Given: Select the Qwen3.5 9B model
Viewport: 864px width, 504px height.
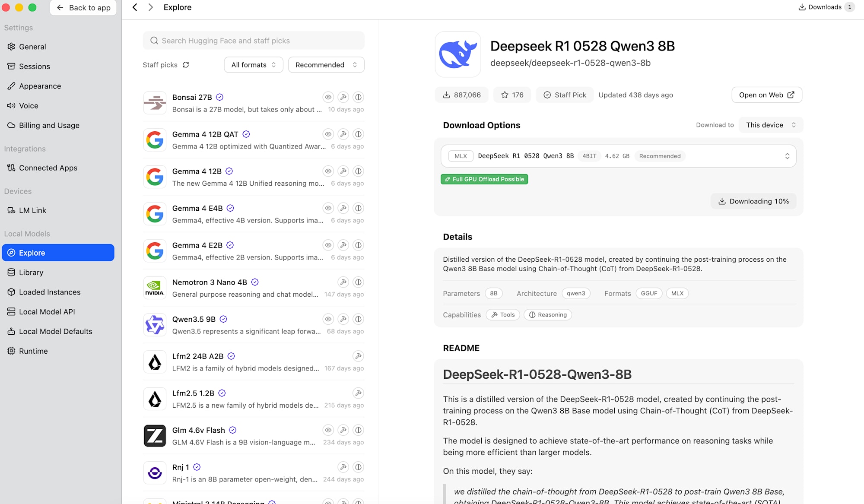Looking at the screenshot, I should (x=254, y=325).
